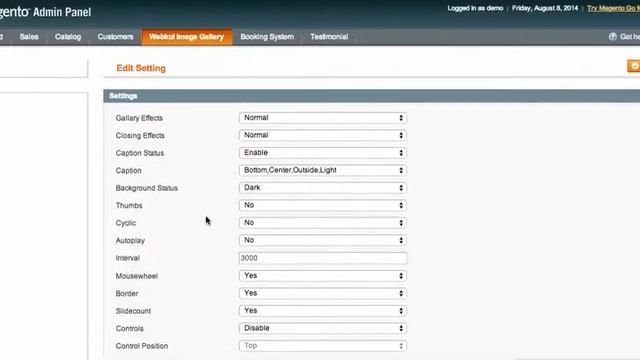Open the Catalog menu

coord(68,37)
